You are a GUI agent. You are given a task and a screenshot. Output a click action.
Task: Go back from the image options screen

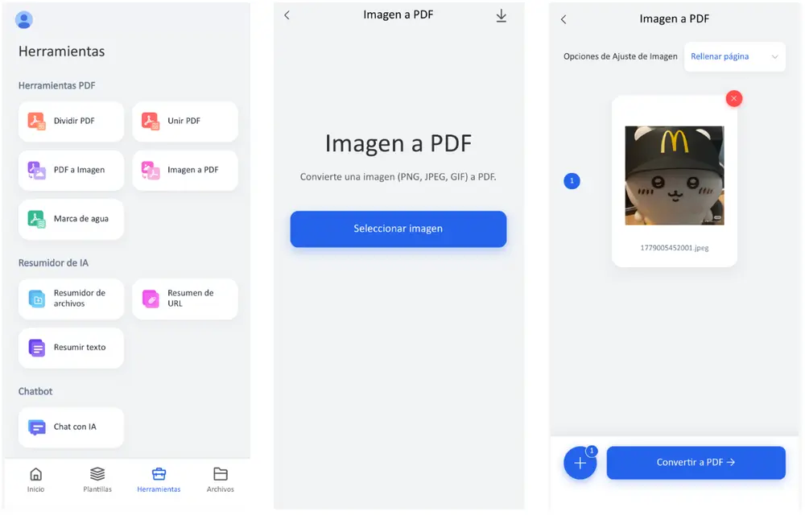click(x=563, y=19)
